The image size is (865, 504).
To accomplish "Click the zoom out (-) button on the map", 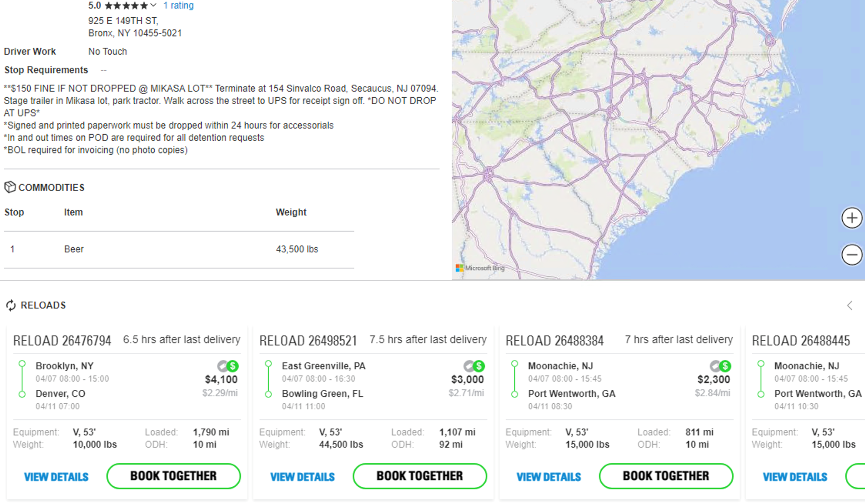I will pos(851,254).
